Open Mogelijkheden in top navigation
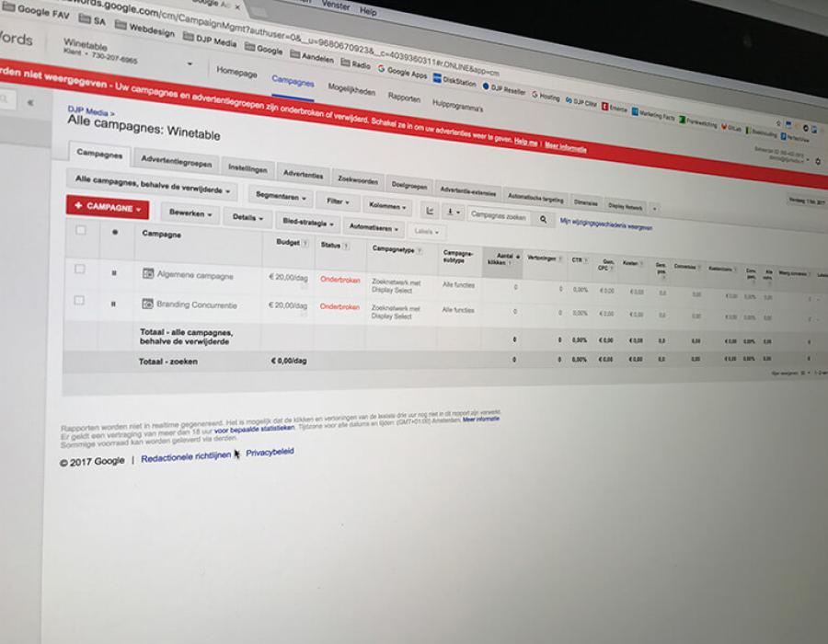828x644 pixels. coord(351,90)
